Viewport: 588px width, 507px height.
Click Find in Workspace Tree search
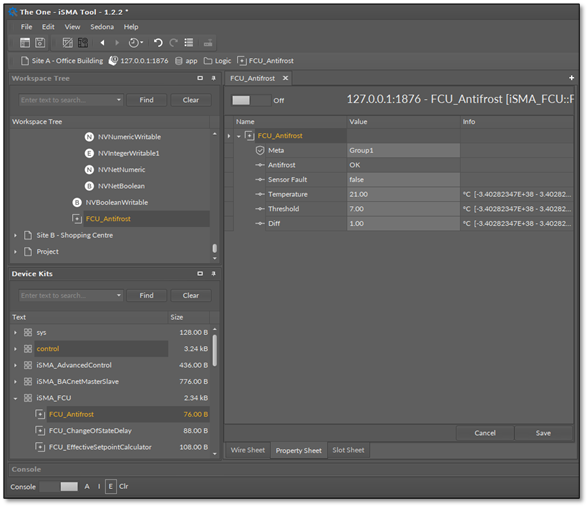coord(147,100)
